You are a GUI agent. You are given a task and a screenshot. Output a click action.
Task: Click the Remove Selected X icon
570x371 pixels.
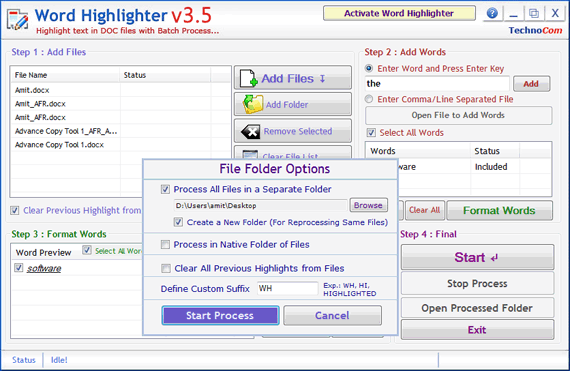(x=250, y=132)
